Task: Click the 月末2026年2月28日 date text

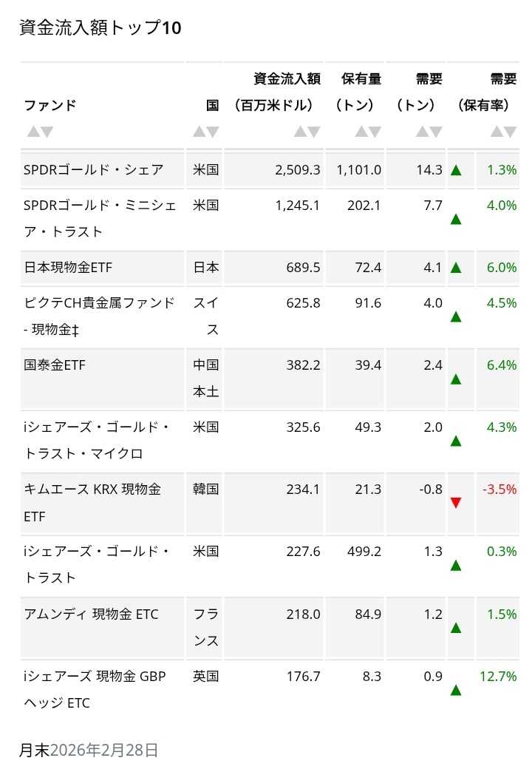Action: click(x=89, y=750)
